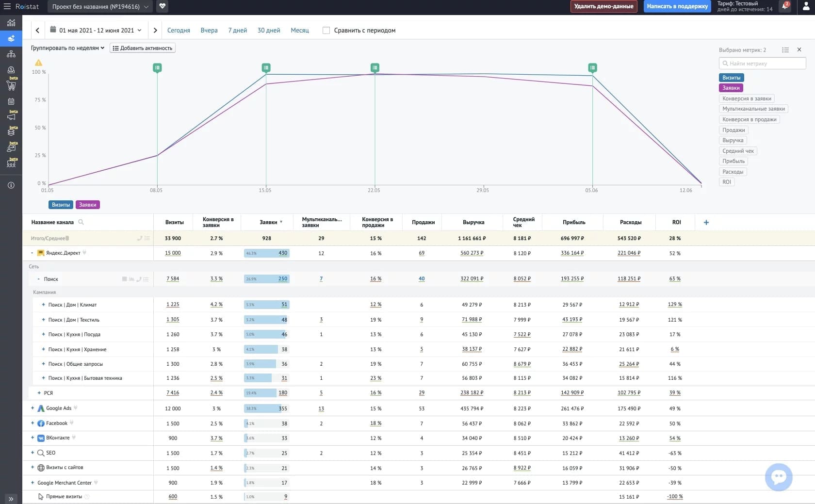The image size is (815, 504).
Task: Select 7 дней period
Action: 237,30
